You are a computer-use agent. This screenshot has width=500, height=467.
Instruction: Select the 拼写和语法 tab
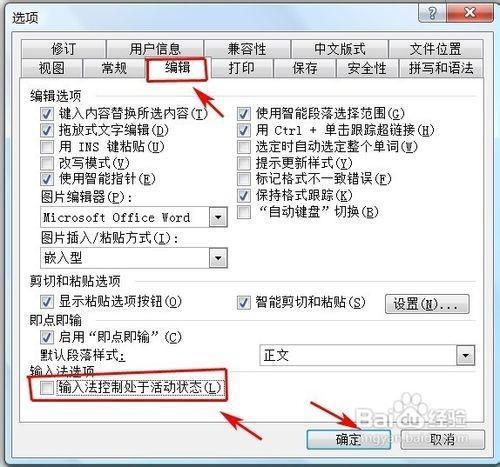(x=441, y=69)
